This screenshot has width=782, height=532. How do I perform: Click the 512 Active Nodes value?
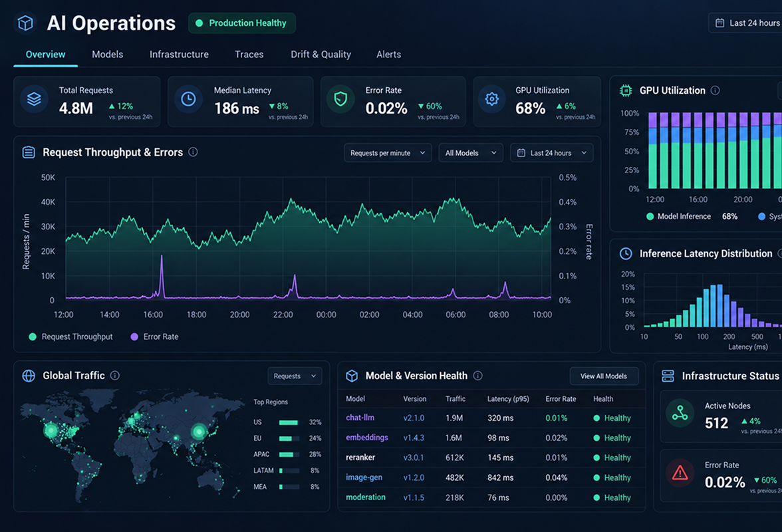tap(717, 424)
